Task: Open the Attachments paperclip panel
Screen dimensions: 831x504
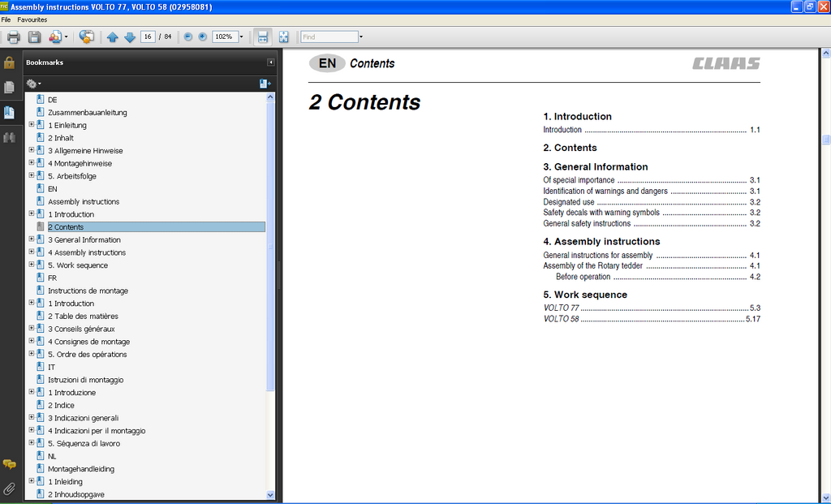Action: pos(10,489)
